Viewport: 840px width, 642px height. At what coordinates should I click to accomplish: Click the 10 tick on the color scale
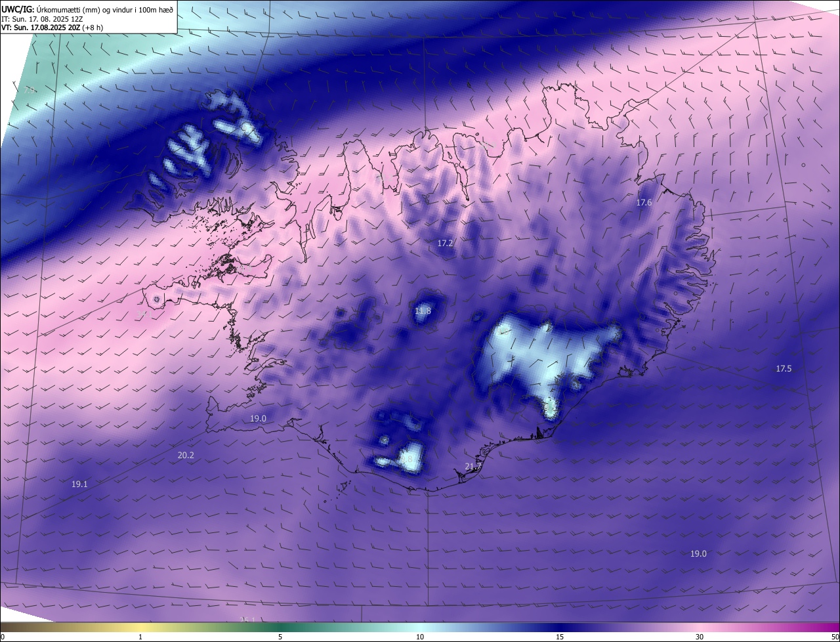point(420,637)
